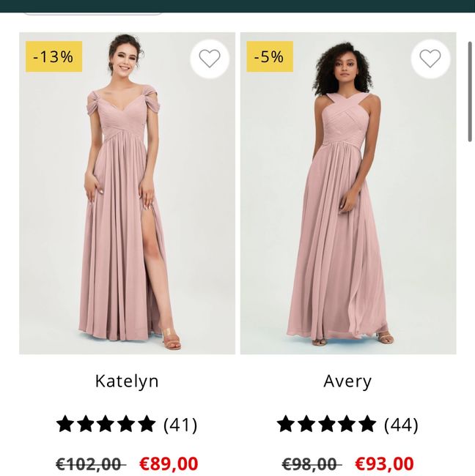Image resolution: width=475 pixels, height=476 pixels.
Task: View the 44 reviews for Avery
Action: coord(401,425)
